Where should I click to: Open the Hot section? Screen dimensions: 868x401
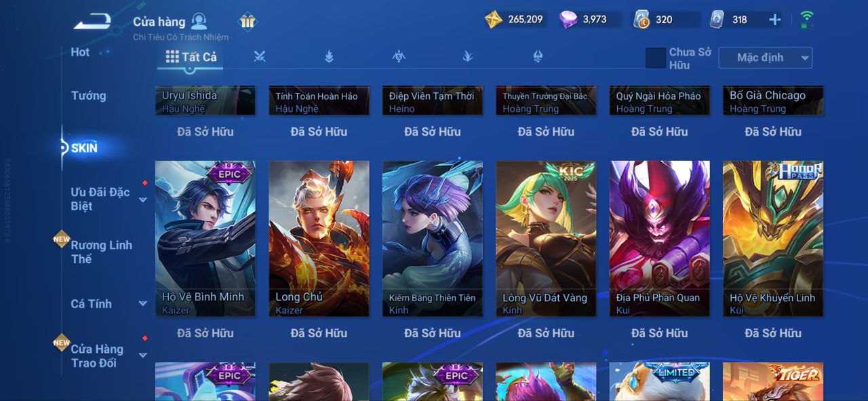[x=80, y=52]
